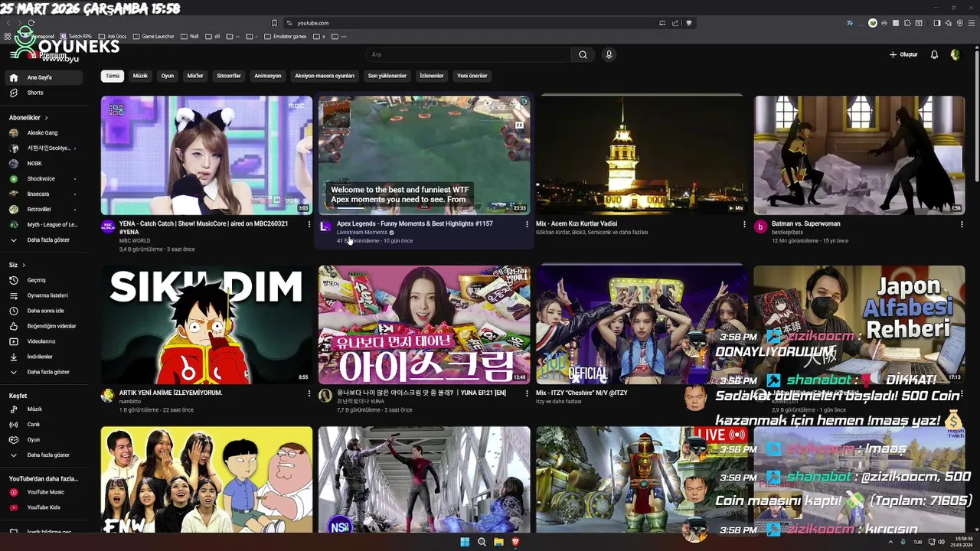Click the Oluştur create button

click(903, 54)
